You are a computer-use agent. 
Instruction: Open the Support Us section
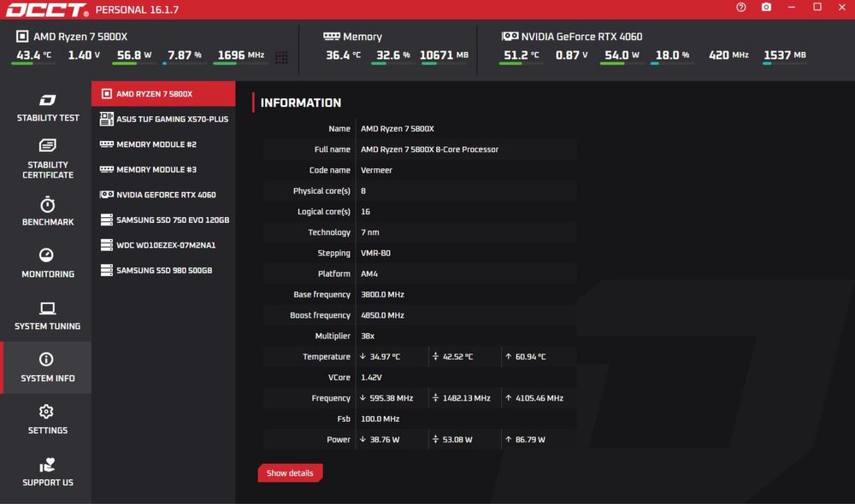click(x=47, y=472)
